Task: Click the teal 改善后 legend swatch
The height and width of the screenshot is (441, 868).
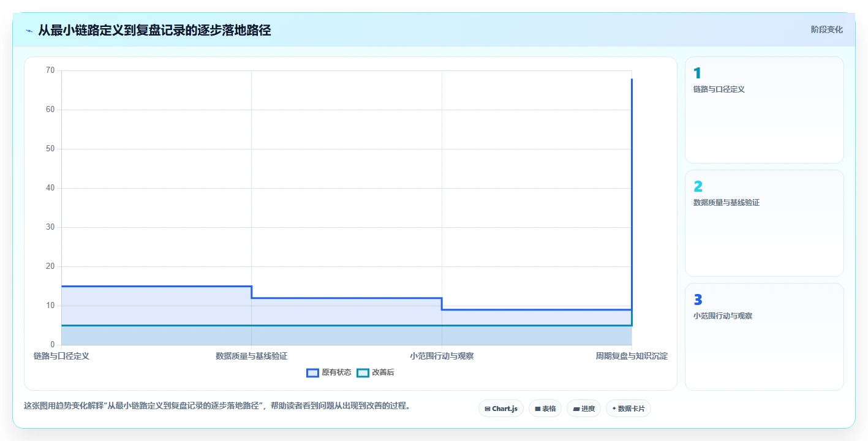Action: 363,372
